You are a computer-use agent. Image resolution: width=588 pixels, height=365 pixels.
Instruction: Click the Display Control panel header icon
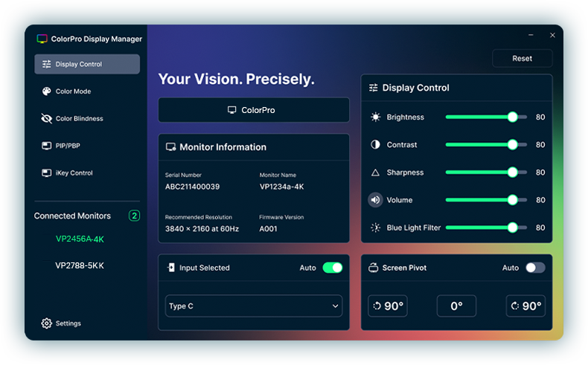[373, 88]
